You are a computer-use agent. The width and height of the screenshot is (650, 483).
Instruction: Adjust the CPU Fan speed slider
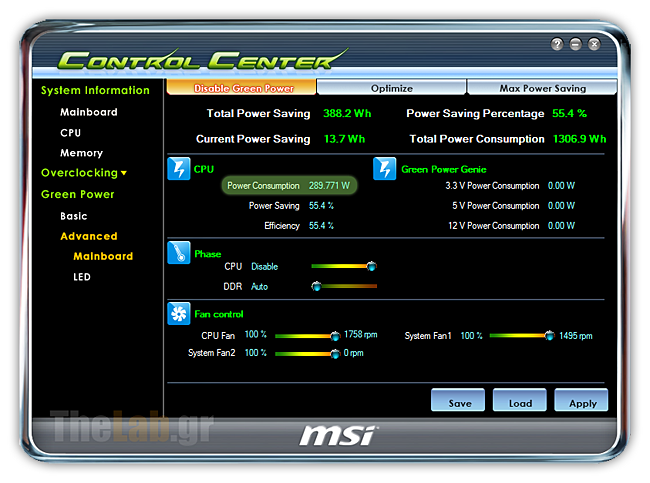click(335, 336)
